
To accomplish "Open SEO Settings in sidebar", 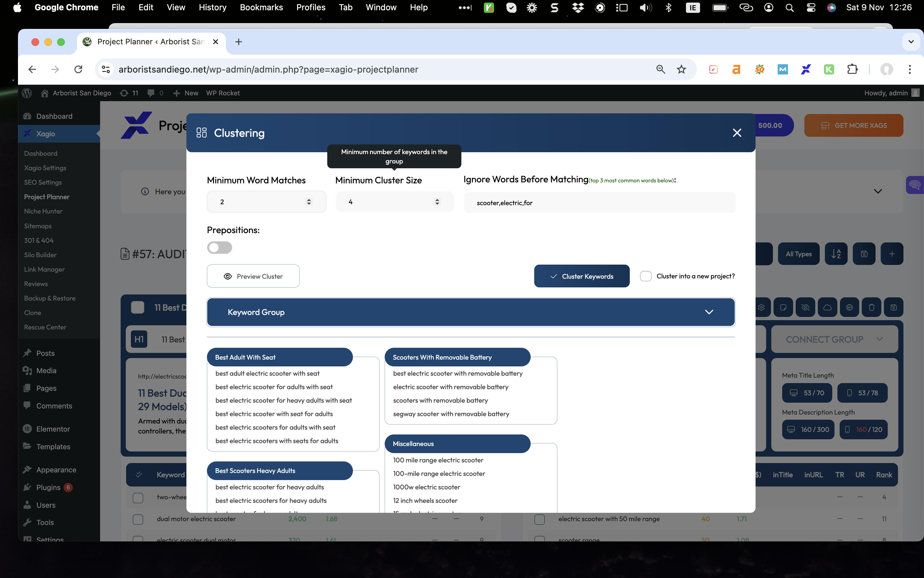I will coord(43,182).
